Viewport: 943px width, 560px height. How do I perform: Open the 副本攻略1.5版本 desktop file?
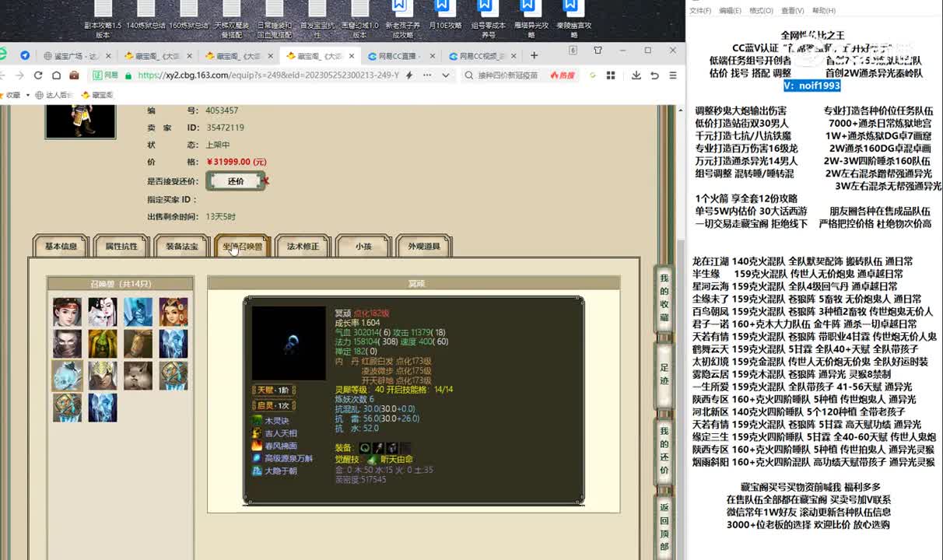(103, 19)
